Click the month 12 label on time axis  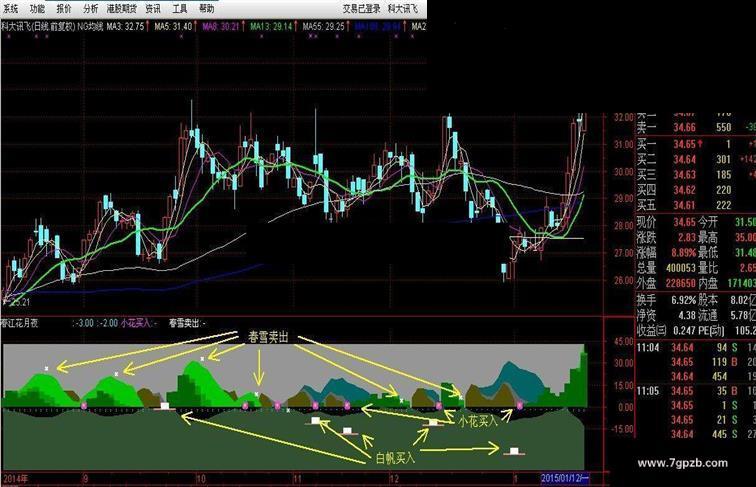click(394, 479)
